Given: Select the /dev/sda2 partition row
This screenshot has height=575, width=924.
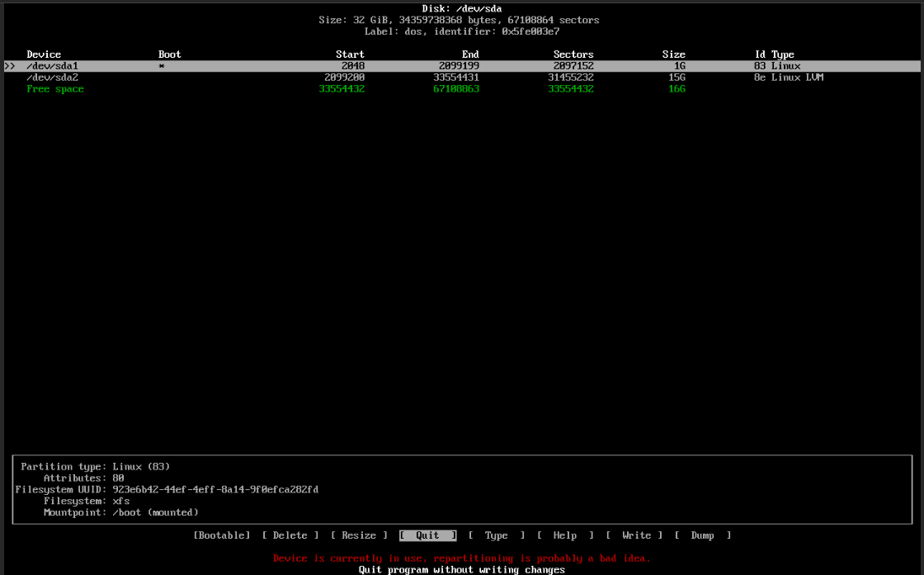Looking at the screenshot, I should pos(462,78).
